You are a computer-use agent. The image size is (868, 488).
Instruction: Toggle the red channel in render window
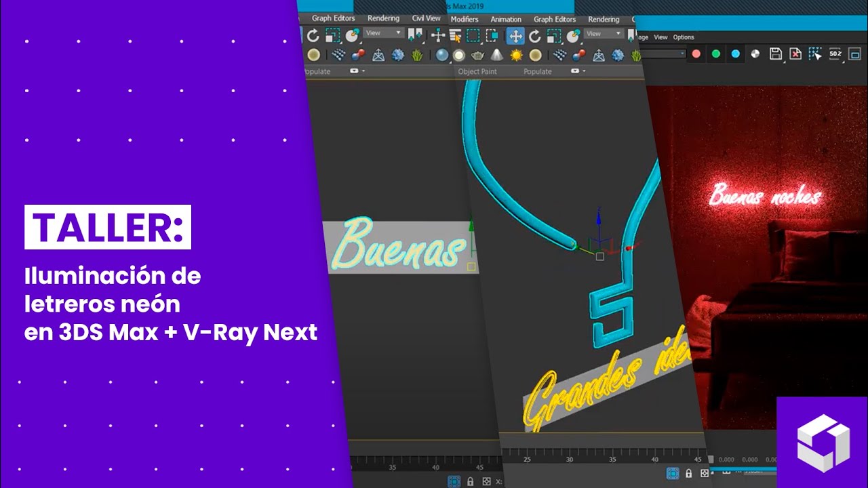pos(696,54)
